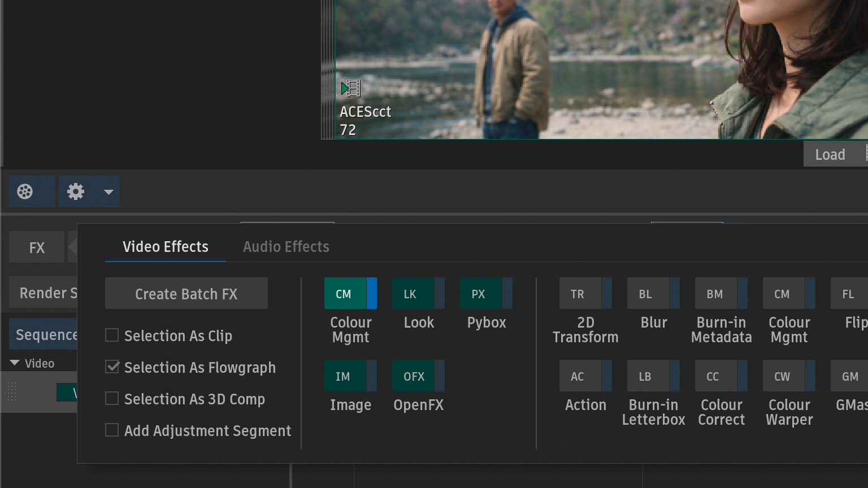The height and width of the screenshot is (488, 868).
Task: Uncheck Selection As Flowgraph
Action: pos(112,367)
